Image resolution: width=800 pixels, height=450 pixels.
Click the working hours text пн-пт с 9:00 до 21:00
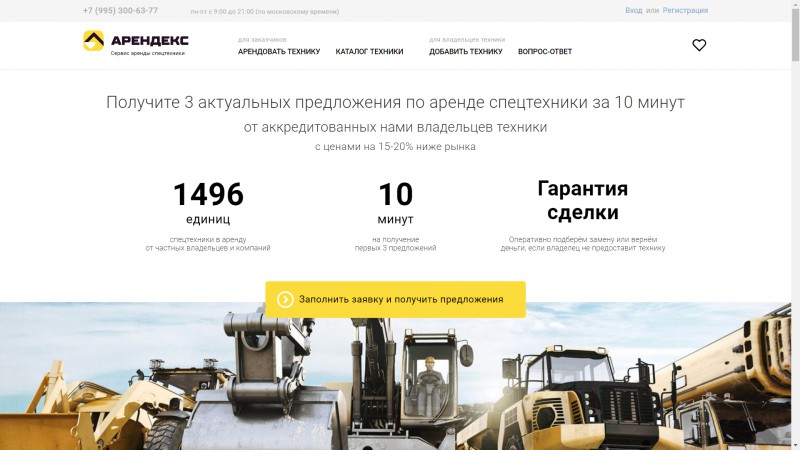(265, 11)
